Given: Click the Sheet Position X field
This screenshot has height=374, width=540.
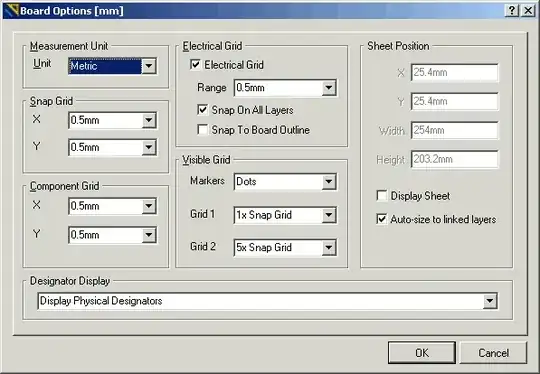Looking at the screenshot, I should click(455, 73).
